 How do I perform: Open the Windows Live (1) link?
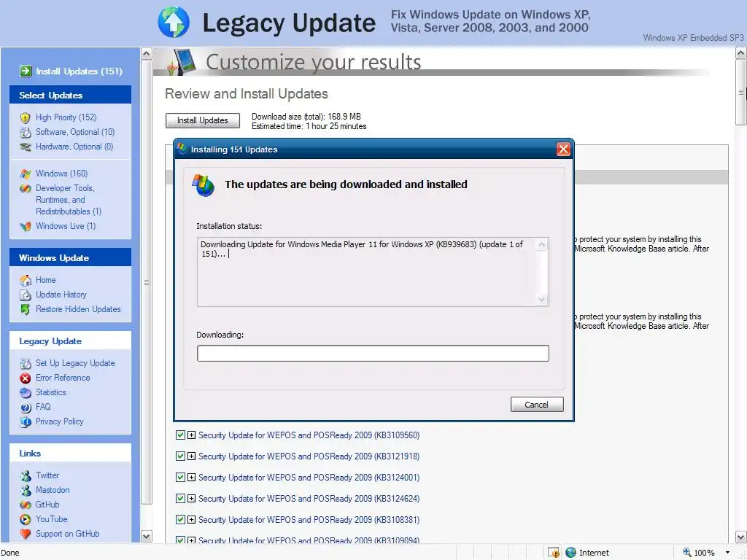(66, 226)
